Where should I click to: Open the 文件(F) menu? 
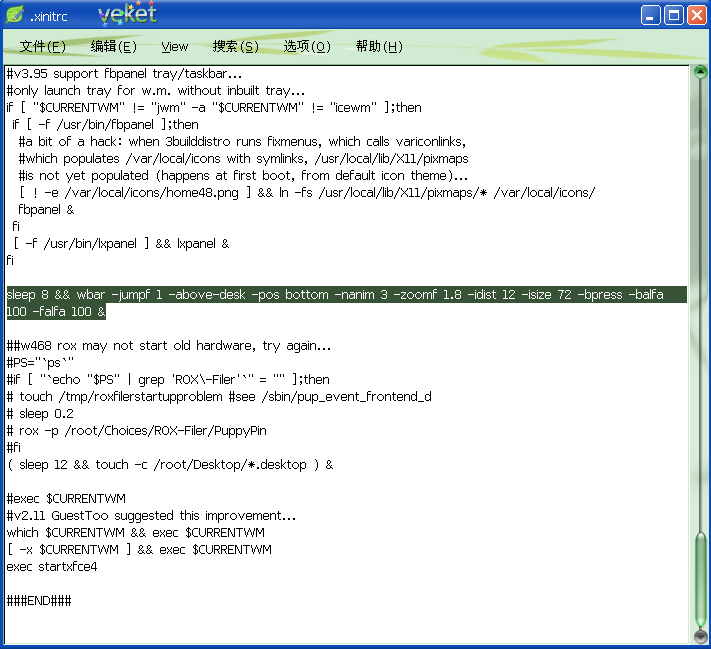click(x=43, y=46)
